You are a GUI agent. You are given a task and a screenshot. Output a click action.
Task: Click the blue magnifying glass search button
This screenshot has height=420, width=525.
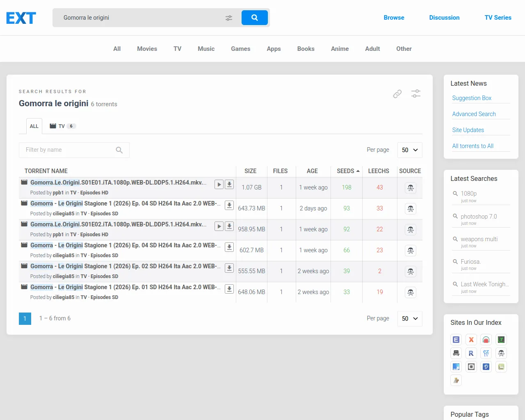254,18
